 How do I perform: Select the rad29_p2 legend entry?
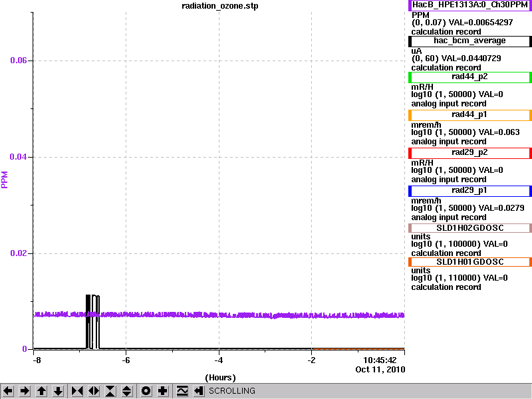[470, 153]
